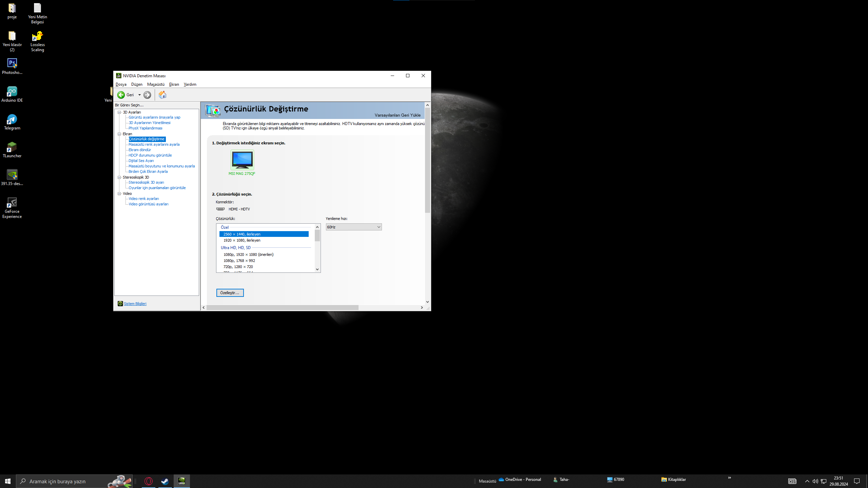Click the forward arrow toolbar icon
This screenshot has width=868, height=488.
[x=147, y=95]
